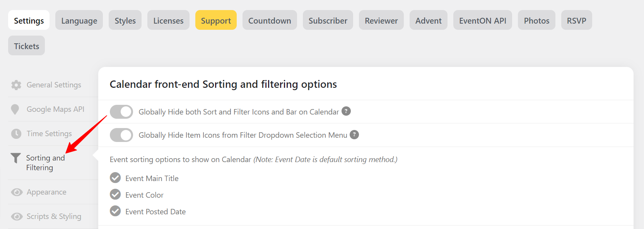The width and height of the screenshot is (644, 229).
Task: Open the help tooltip beside Sort and Filter toggle
Action: click(x=346, y=111)
